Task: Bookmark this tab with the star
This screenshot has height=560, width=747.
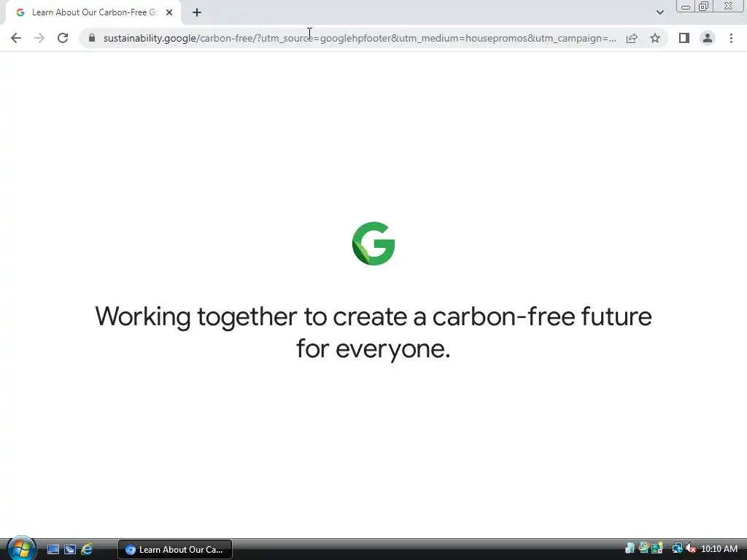Action: pyautogui.click(x=655, y=38)
